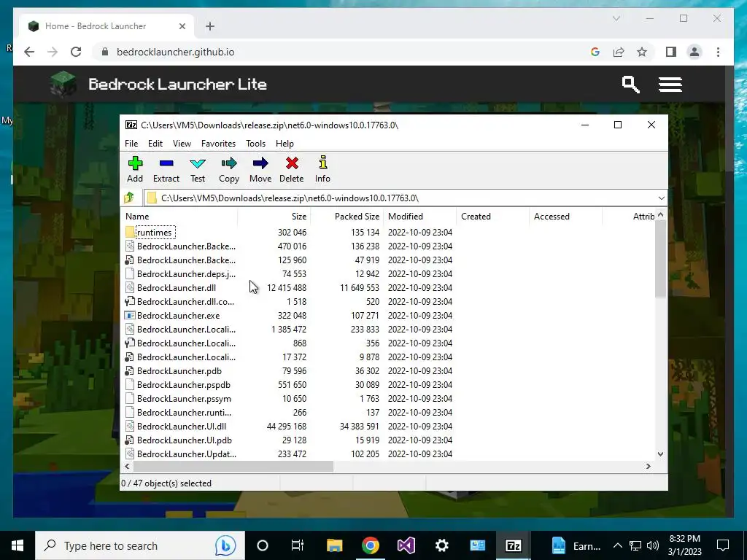
Task: Expand the 7-Zip address path dropdown
Action: click(x=661, y=198)
